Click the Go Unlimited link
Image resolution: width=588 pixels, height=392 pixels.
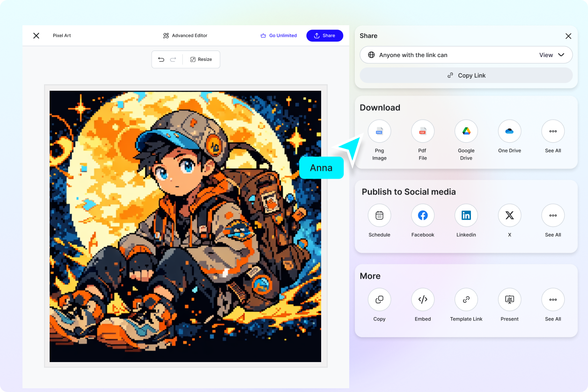[279, 36]
